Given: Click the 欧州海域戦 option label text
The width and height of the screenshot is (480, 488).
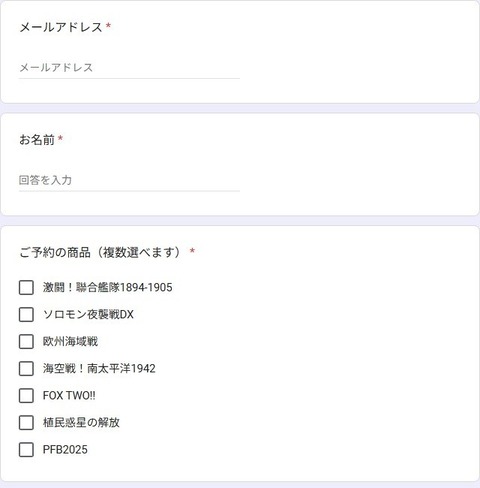Looking at the screenshot, I should [70, 341].
